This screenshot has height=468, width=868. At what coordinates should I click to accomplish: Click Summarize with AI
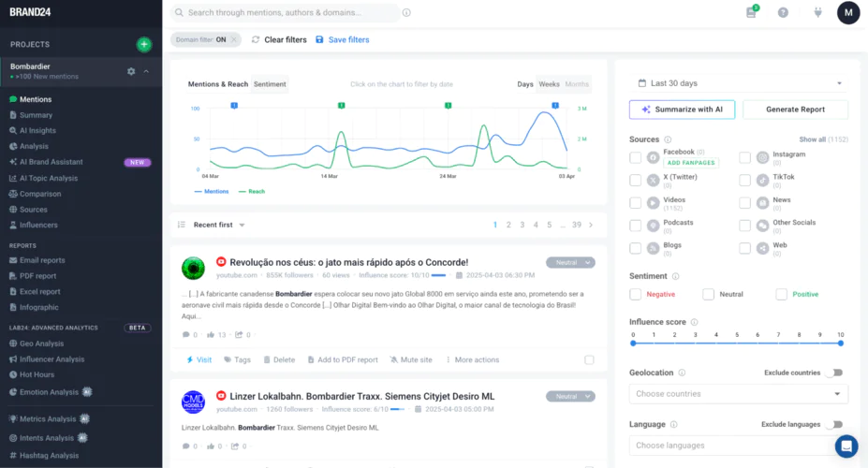[x=682, y=110]
